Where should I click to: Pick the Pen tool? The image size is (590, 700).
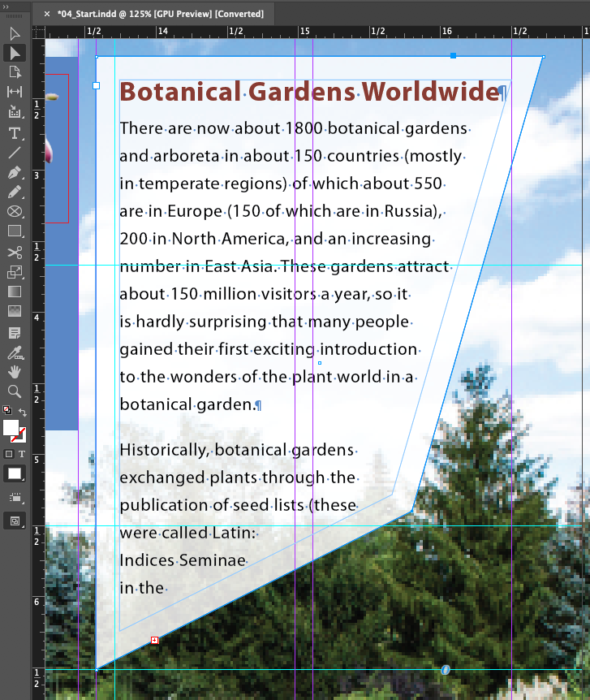pos(15,172)
